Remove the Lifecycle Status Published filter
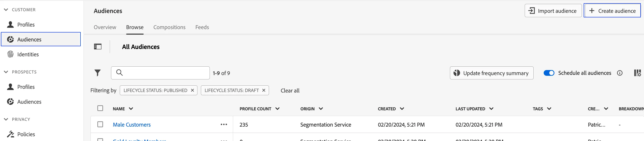The image size is (644, 141). tap(192, 90)
